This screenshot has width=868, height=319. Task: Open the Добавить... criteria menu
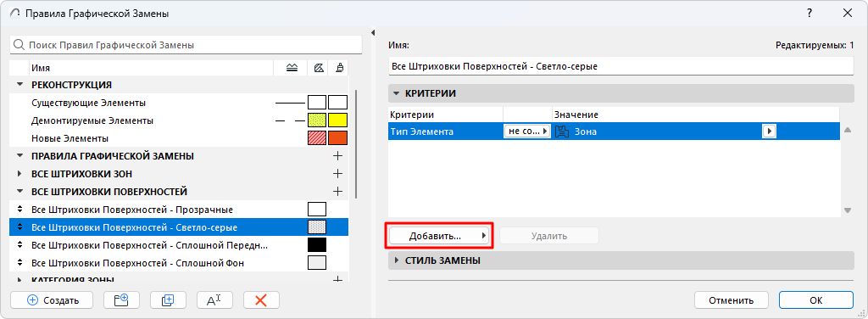pos(438,236)
